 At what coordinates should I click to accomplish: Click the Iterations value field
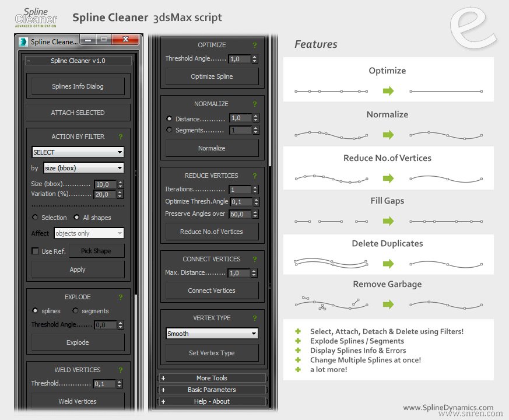(x=240, y=190)
